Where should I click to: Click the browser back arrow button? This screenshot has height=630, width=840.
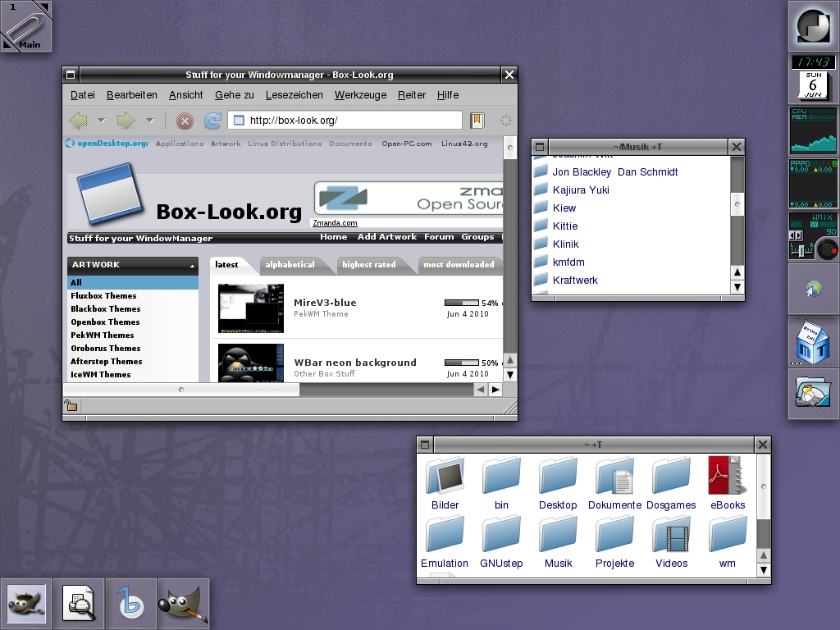pos(78,121)
